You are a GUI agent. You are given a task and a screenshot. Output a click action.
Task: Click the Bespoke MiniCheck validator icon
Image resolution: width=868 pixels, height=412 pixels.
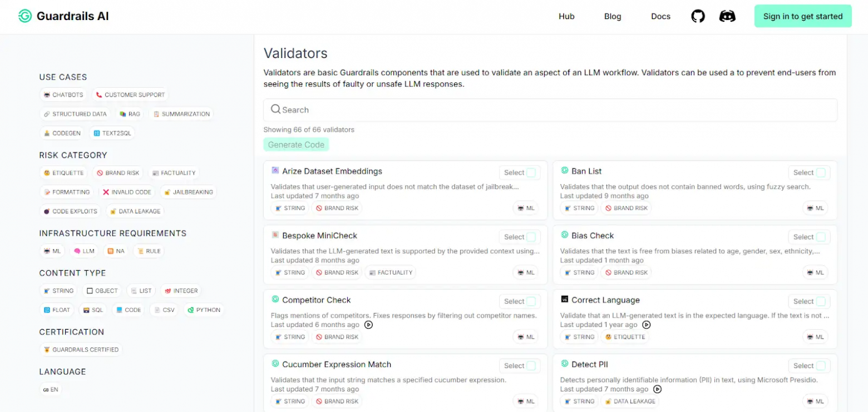pyautogui.click(x=275, y=235)
